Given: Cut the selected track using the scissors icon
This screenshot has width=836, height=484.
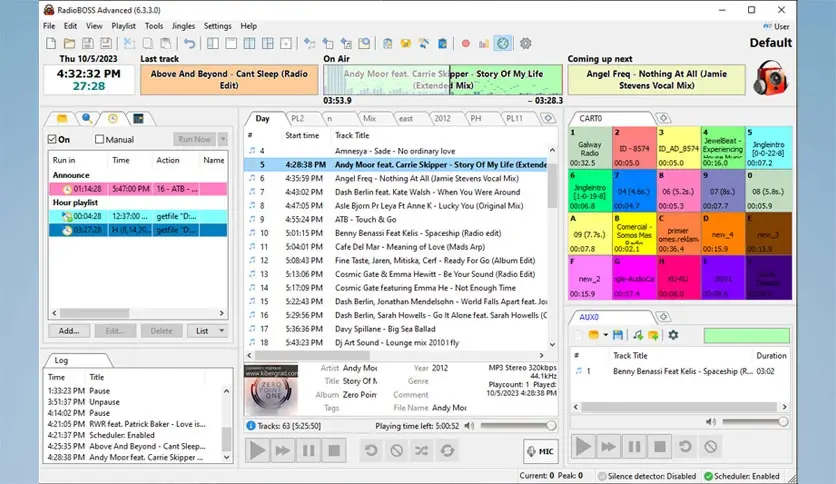Looking at the screenshot, I should pyautogui.click(x=129, y=44).
